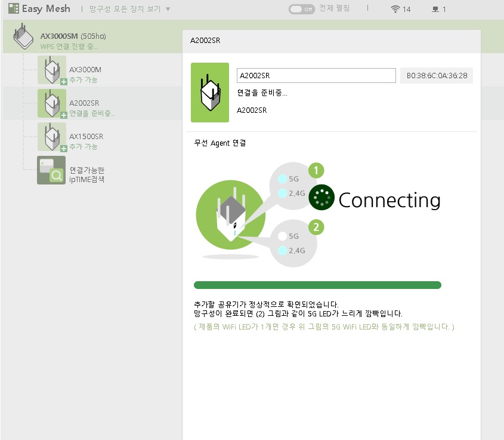Click the router illustration in green circle
The image size is (504, 440).
[231, 214]
